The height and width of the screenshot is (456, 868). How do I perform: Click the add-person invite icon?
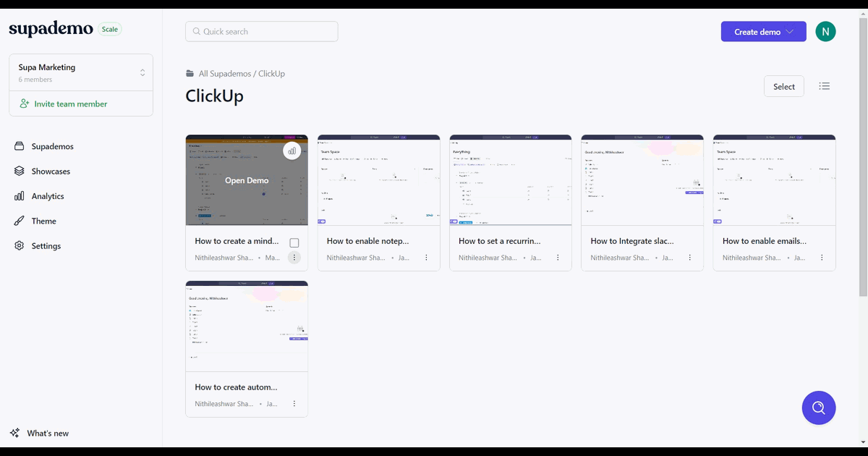(25, 104)
